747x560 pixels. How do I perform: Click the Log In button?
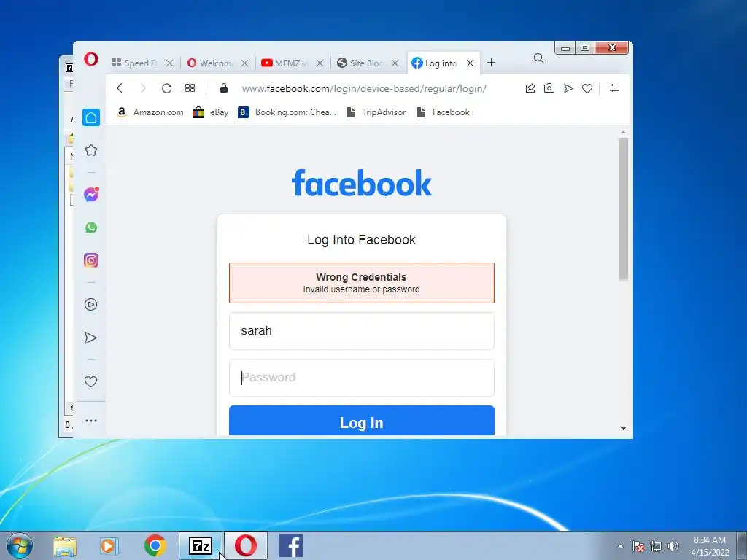pos(362,421)
